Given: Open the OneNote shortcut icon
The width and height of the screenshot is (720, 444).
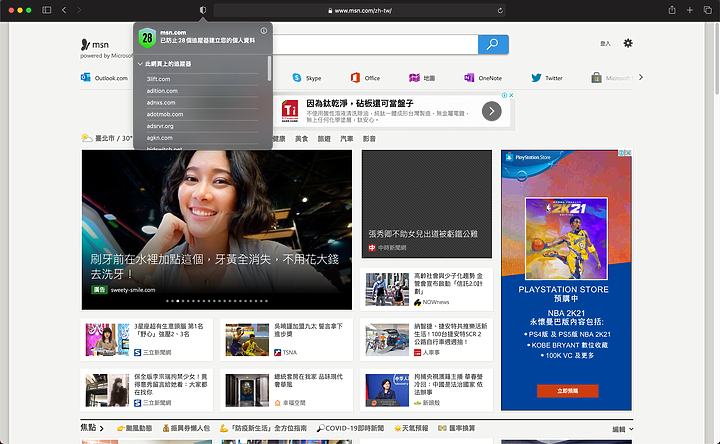Looking at the screenshot, I should point(469,78).
